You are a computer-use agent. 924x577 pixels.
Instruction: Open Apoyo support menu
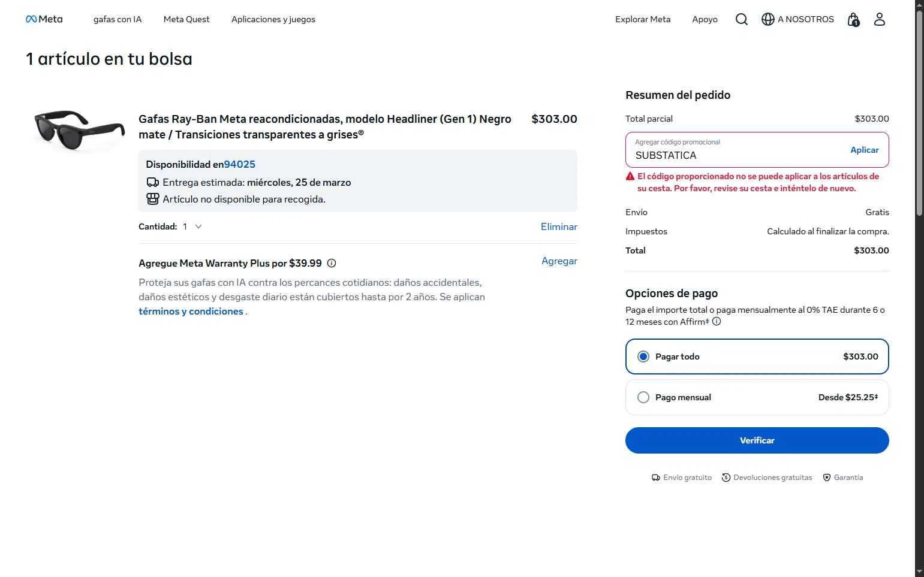point(705,19)
